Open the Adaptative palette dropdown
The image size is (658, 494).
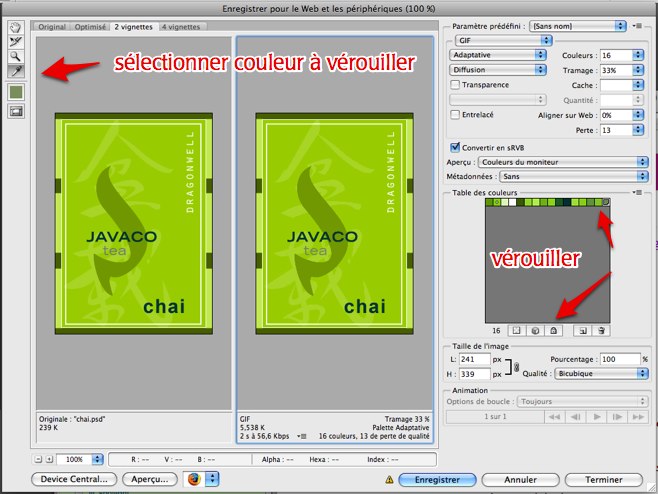coord(498,55)
